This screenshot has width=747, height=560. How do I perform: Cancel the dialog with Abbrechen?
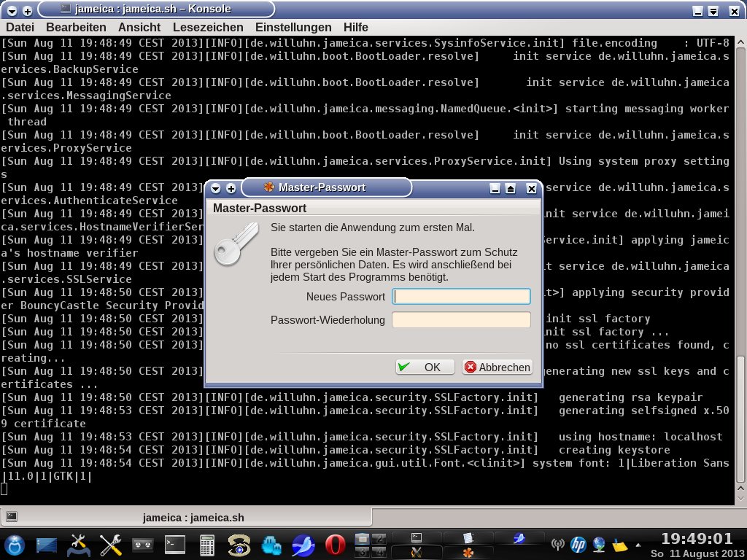tap(498, 367)
